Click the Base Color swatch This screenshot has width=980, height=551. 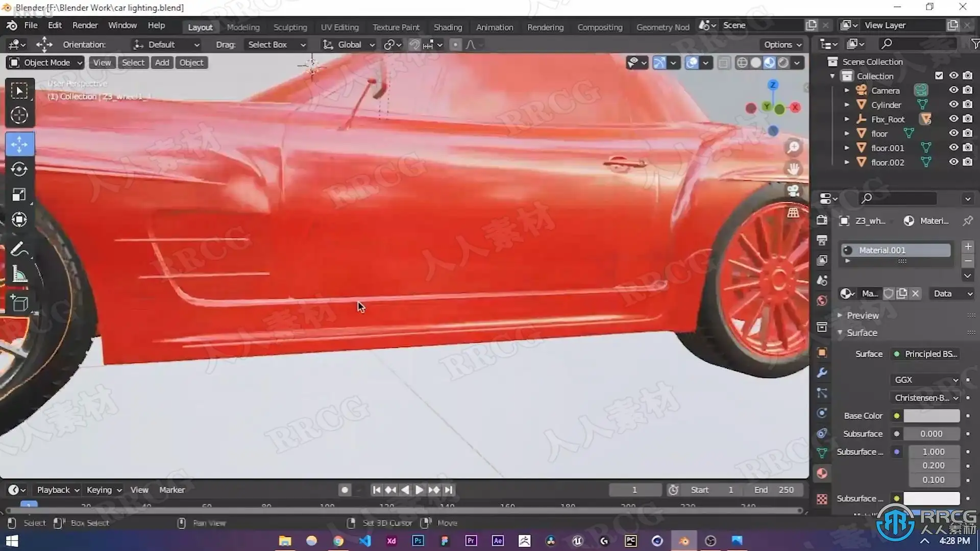[x=931, y=416]
